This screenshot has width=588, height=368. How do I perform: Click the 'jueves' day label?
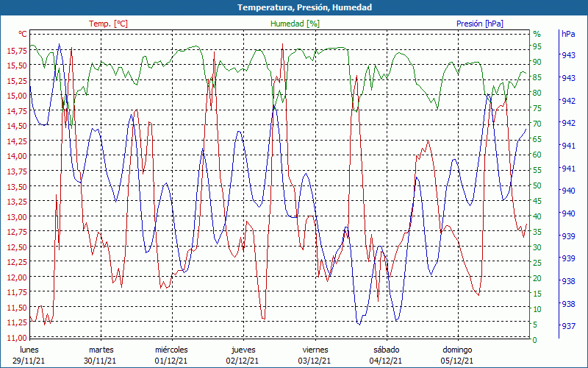243,350
